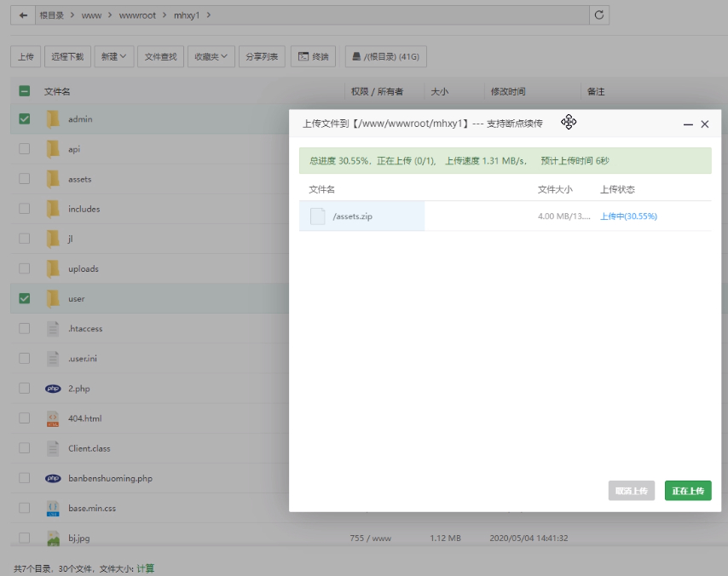Click the 计算 link to calculate size
728x576 pixels.
(145, 568)
